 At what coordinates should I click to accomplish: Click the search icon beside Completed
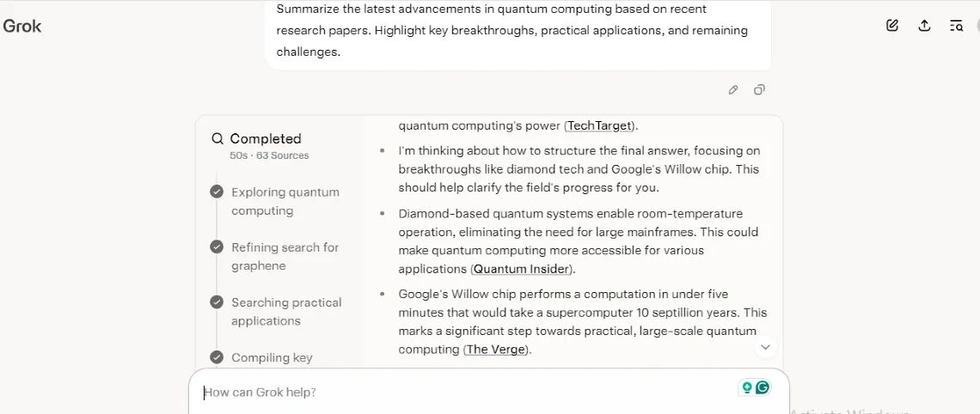[x=217, y=138]
